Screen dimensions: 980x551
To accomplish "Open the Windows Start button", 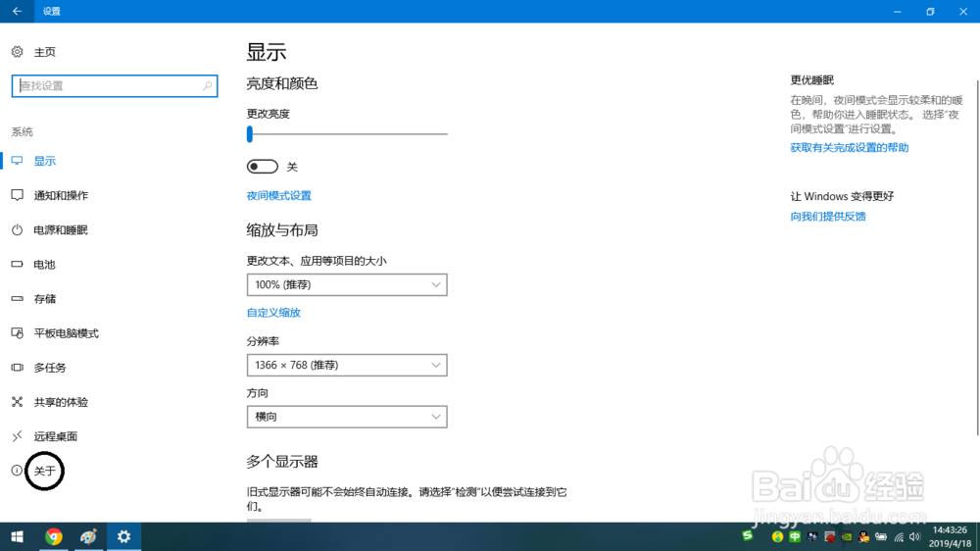I will tap(17, 536).
